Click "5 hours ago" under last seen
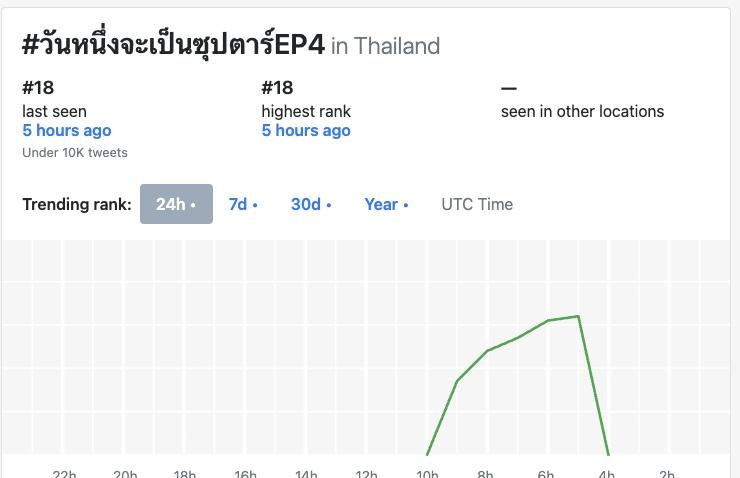Viewport: 740px width, 478px height. [x=67, y=130]
